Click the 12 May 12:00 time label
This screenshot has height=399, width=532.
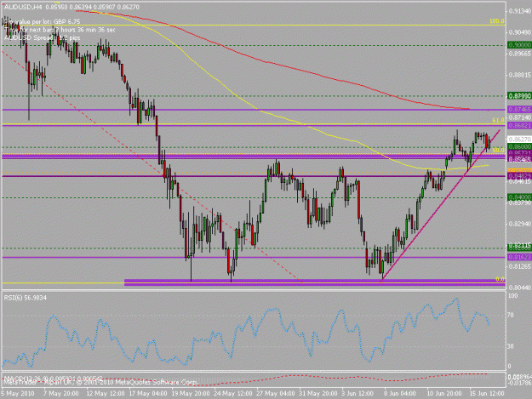click(104, 394)
